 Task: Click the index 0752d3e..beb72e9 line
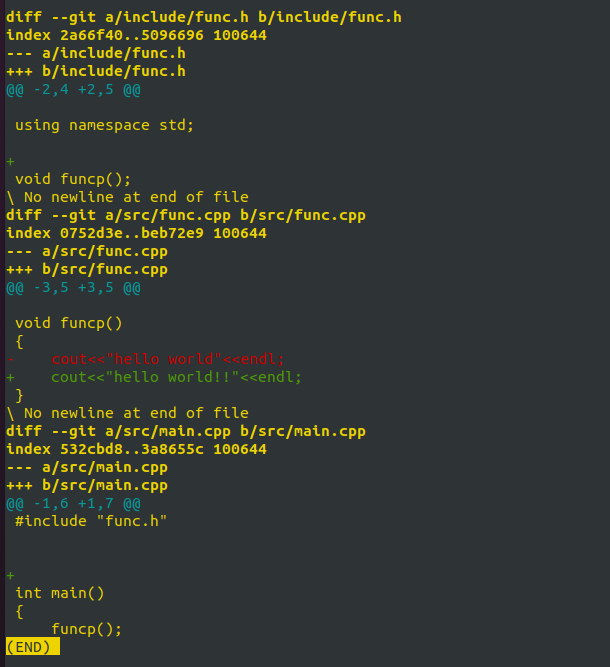(x=137, y=233)
